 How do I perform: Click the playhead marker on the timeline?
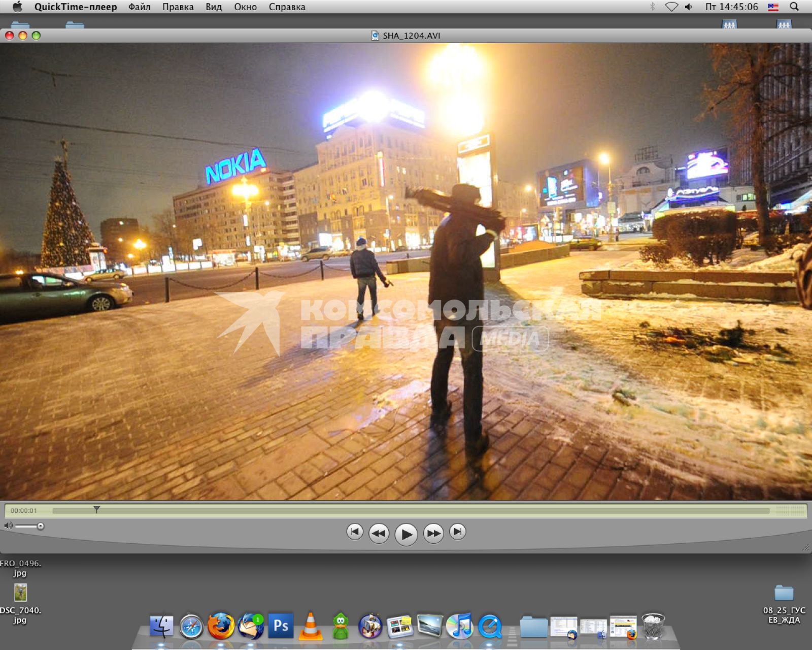coord(96,509)
